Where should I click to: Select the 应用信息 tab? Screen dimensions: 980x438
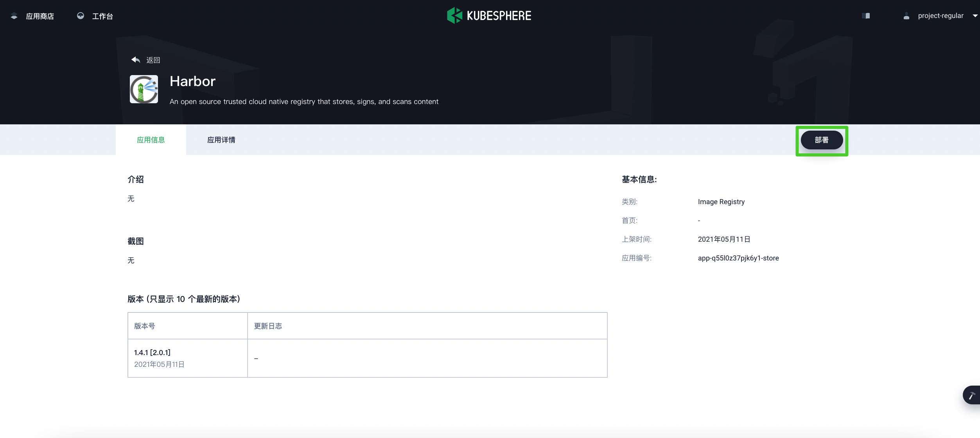coord(151,140)
